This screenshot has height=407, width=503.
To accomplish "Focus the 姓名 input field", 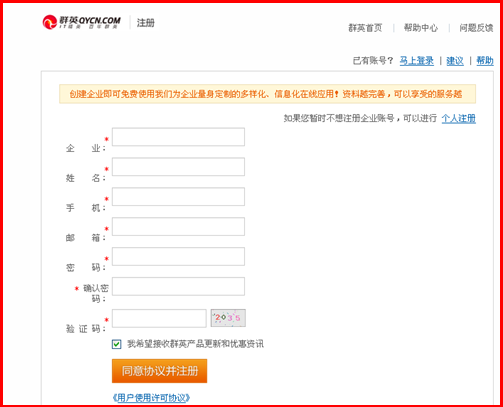I will (178, 167).
